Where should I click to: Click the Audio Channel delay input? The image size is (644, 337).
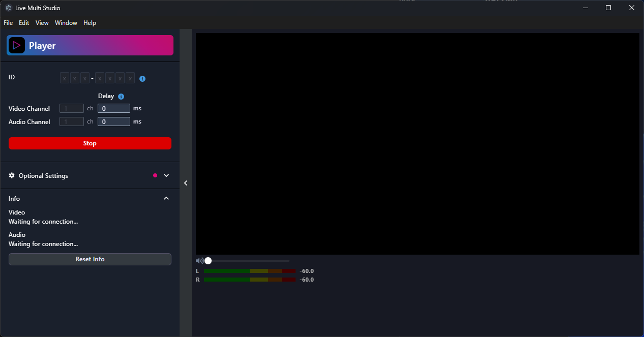pyautogui.click(x=114, y=121)
